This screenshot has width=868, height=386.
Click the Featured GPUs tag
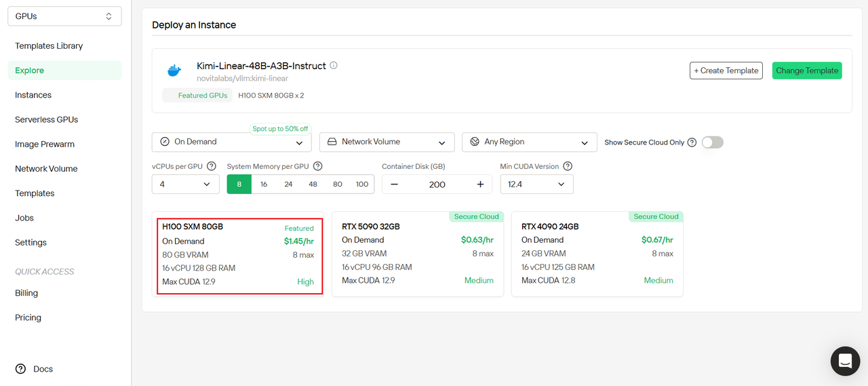pyautogui.click(x=197, y=96)
